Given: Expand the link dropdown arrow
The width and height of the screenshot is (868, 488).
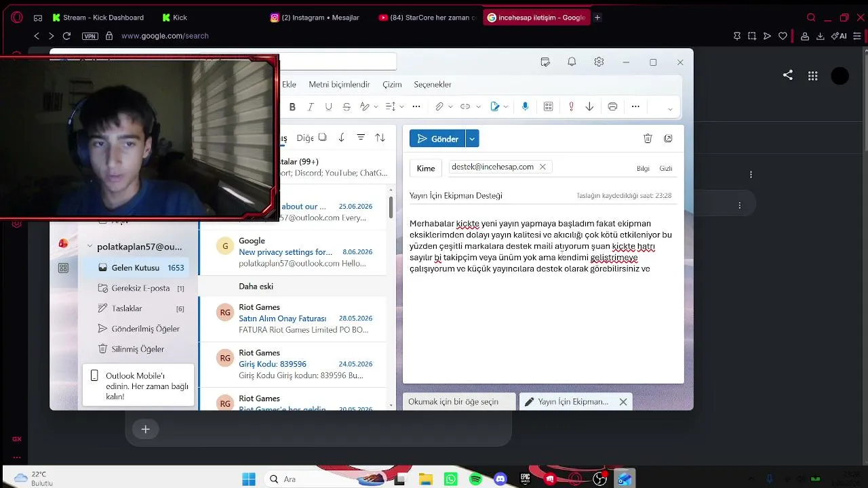Looking at the screenshot, I should coord(478,106).
